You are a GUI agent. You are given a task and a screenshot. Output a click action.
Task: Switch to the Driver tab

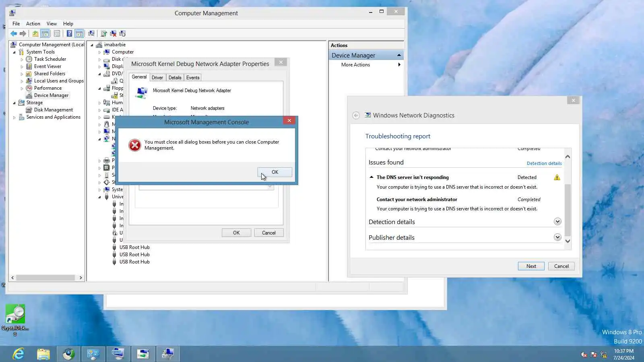click(157, 78)
